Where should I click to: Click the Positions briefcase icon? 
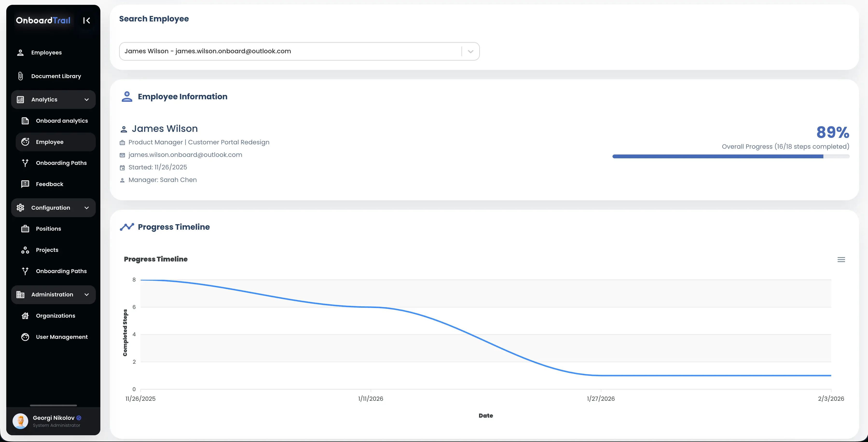pyautogui.click(x=25, y=229)
